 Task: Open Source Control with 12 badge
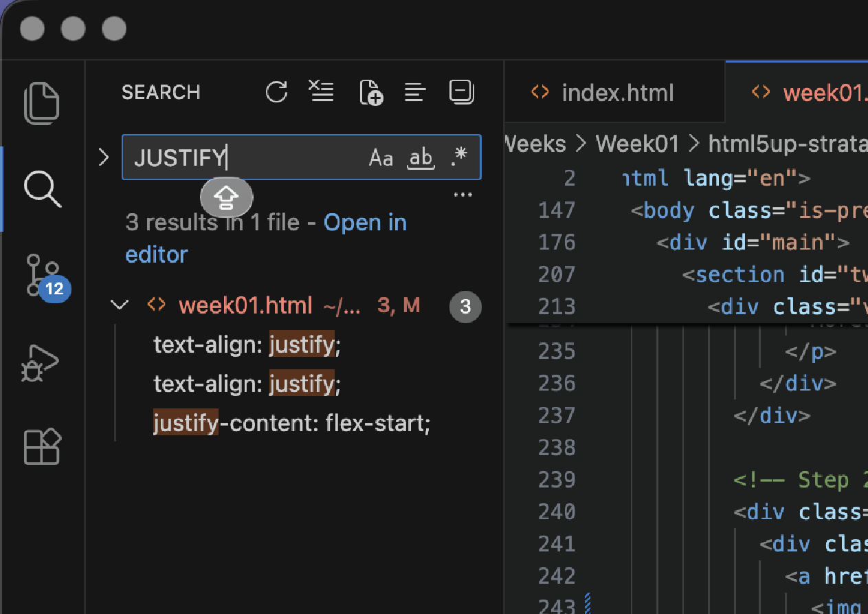point(43,275)
